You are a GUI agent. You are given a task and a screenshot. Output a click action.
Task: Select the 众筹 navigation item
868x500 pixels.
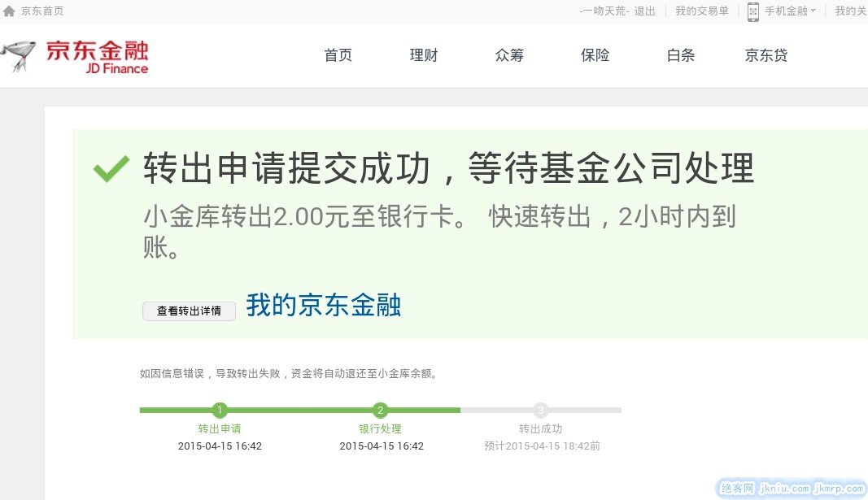point(509,55)
